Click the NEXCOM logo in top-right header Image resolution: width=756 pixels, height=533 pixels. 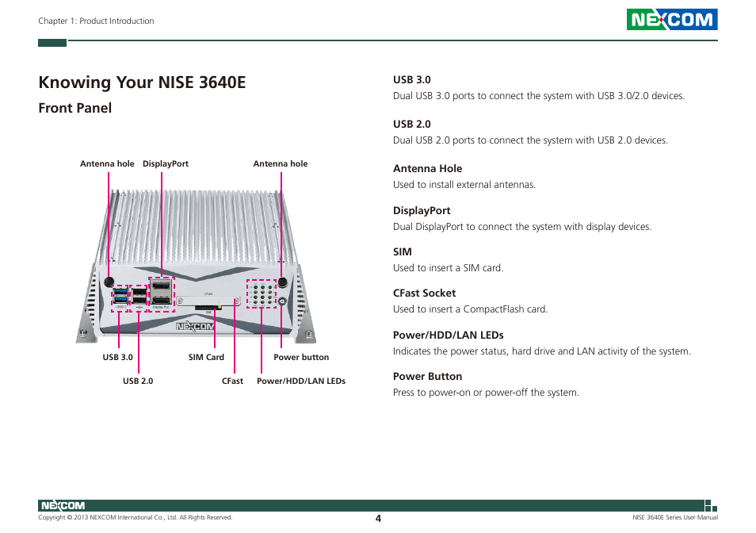672,20
